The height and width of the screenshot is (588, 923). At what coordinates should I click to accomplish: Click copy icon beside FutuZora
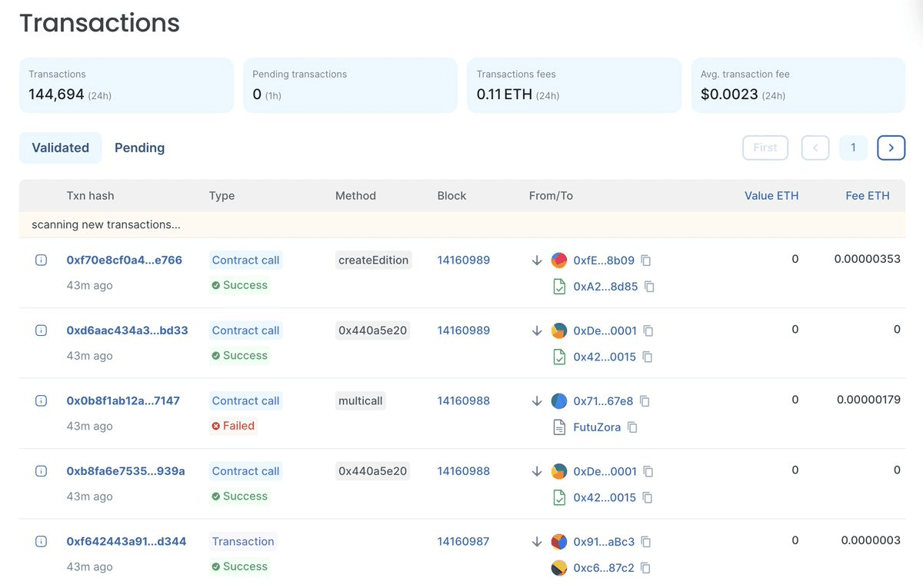click(x=632, y=427)
